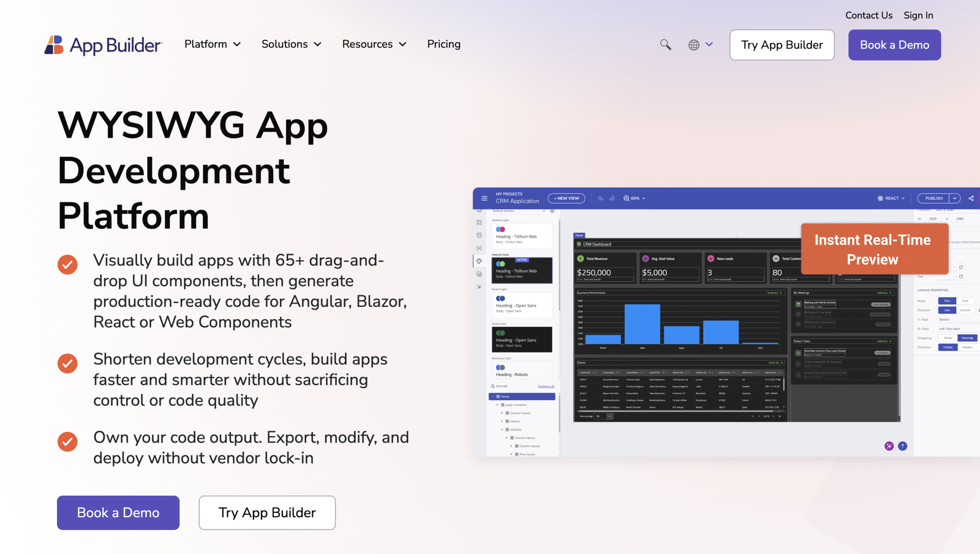Click the Avg. Deal Value icon
Screen dimensions: 980x554
(x=646, y=258)
